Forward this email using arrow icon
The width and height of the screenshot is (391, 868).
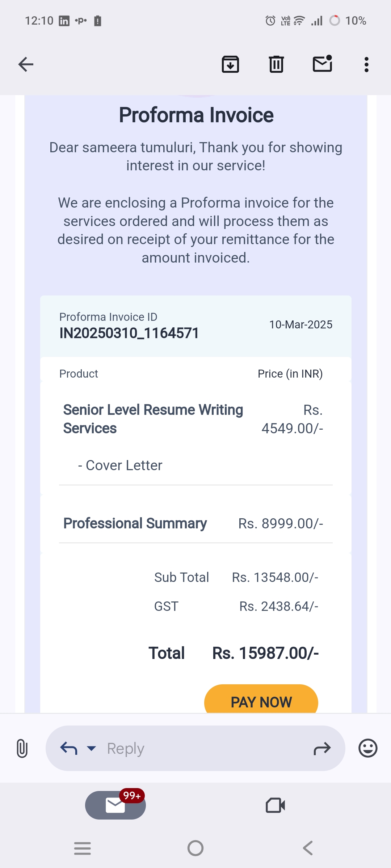tap(322, 748)
